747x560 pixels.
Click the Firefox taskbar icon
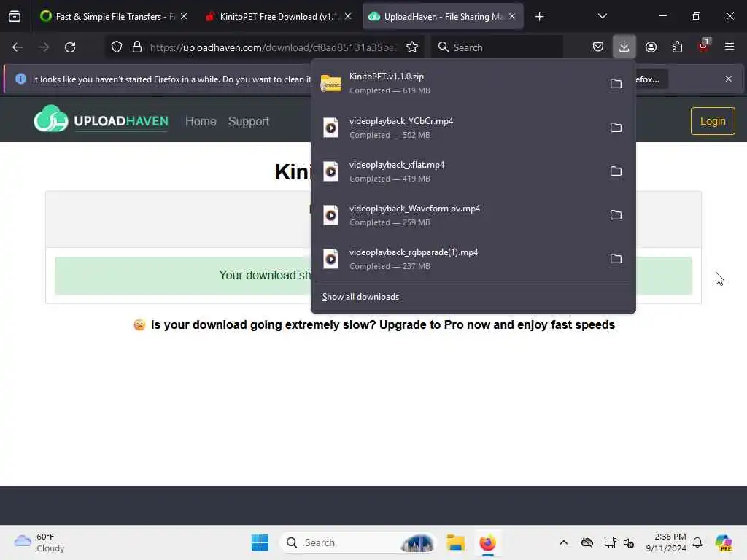click(x=487, y=542)
